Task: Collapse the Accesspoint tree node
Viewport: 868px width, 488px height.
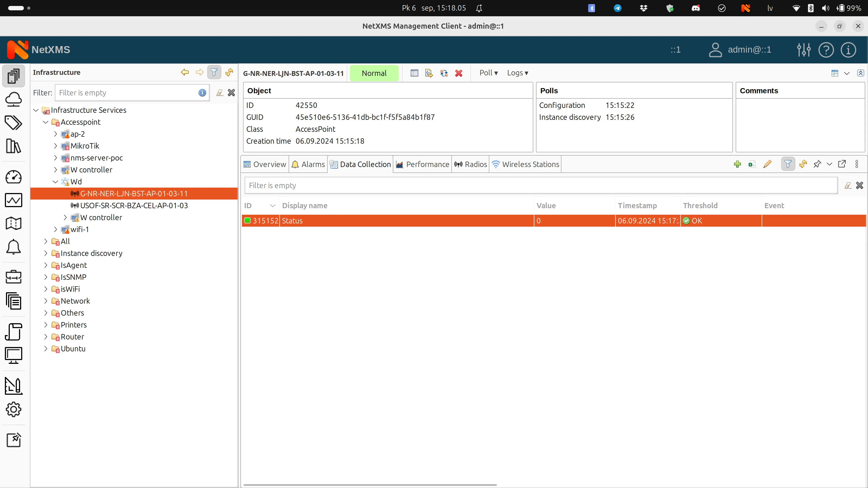Action: 46,122
